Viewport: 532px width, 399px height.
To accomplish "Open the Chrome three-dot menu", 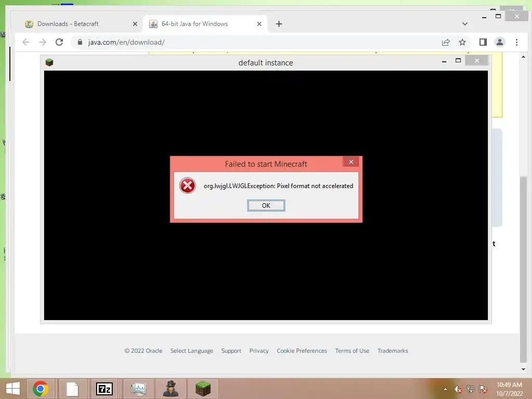I will coord(516,42).
